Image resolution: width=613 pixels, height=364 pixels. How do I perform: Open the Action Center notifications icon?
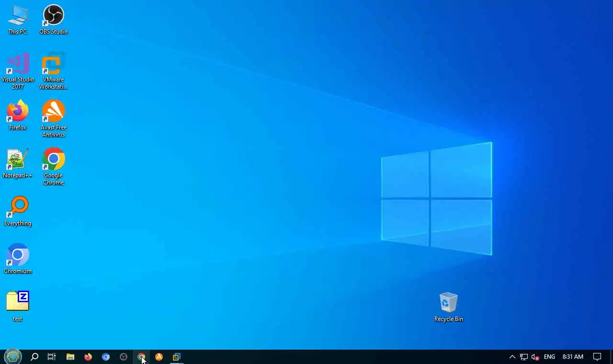[597, 357]
